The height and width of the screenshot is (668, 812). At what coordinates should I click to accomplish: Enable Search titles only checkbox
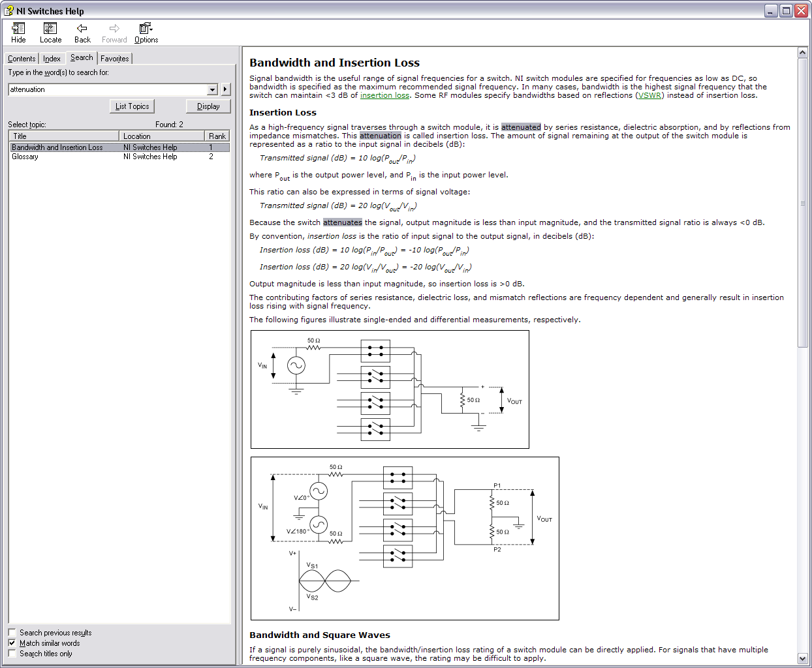click(12, 653)
